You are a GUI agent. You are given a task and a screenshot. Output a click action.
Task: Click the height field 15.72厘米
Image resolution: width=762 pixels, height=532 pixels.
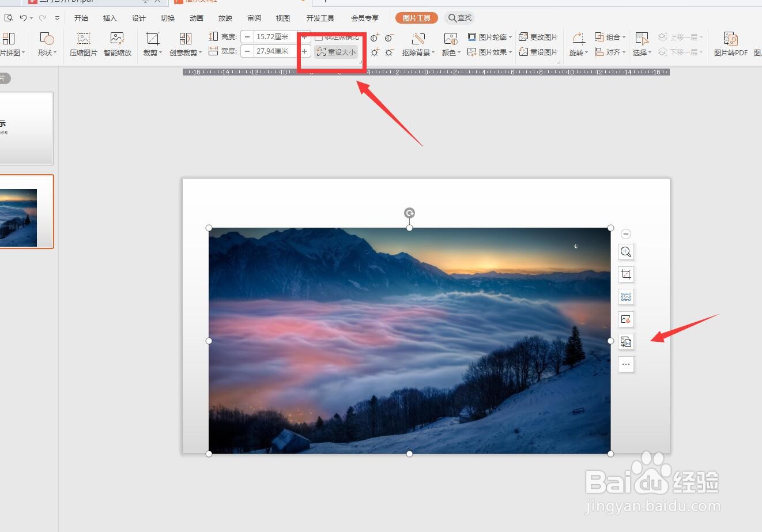pyautogui.click(x=275, y=37)
